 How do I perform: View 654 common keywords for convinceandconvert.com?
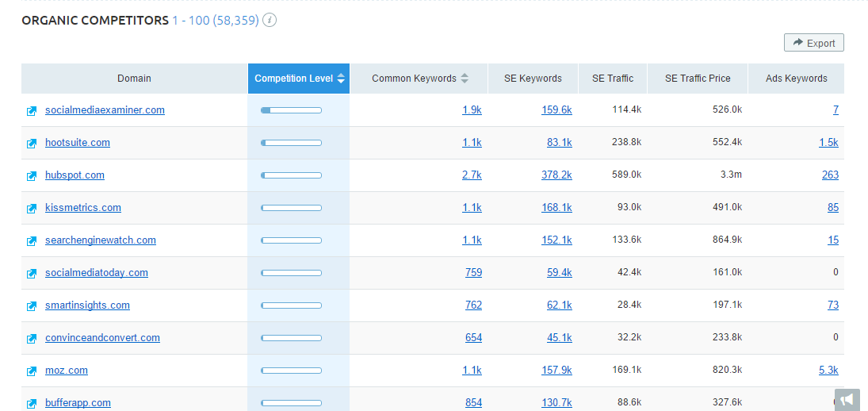click(x=474, y=337)
